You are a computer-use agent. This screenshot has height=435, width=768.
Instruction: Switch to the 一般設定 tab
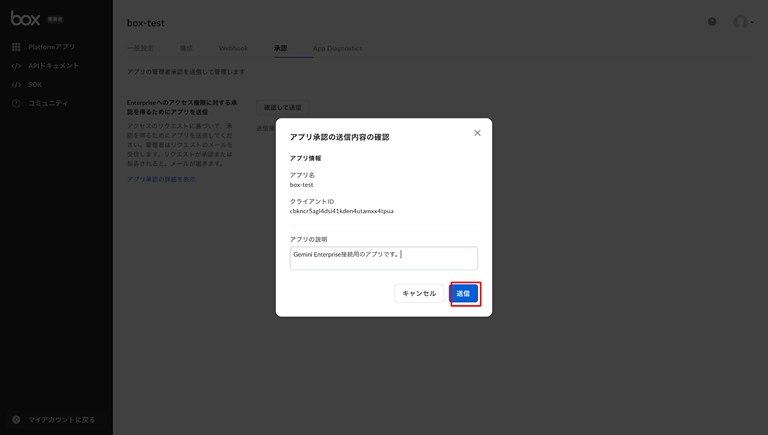click(140, 48)
